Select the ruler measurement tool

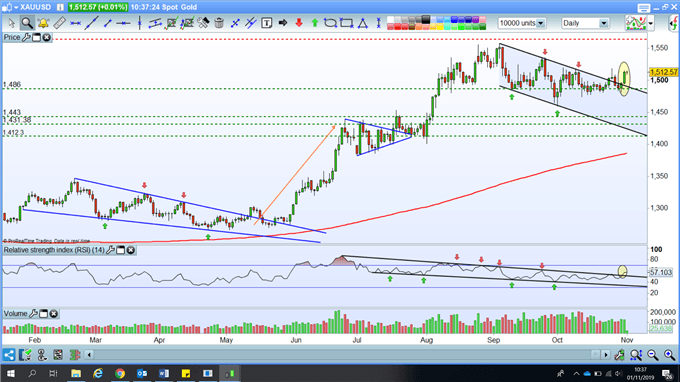[59, 23]
